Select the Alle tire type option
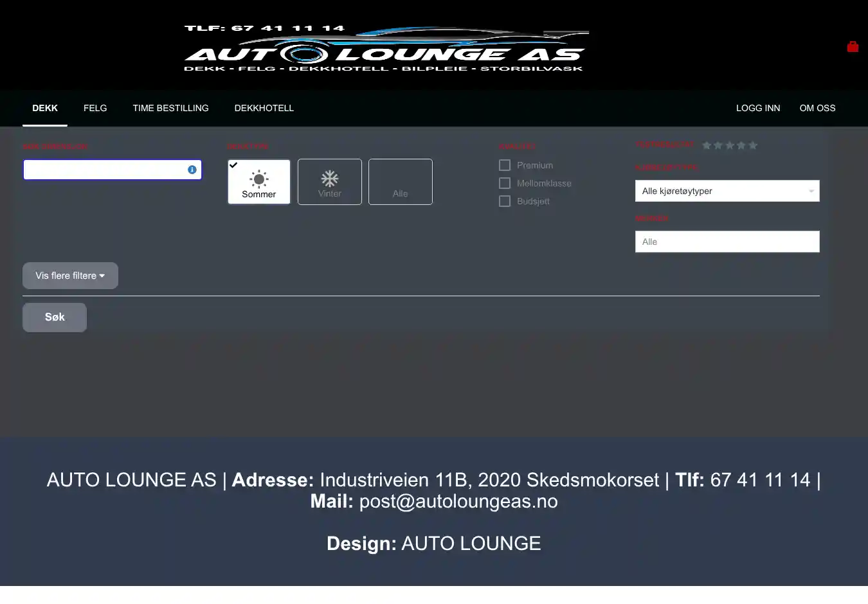Screen dimensions: 868x604 tap(401, 182)
